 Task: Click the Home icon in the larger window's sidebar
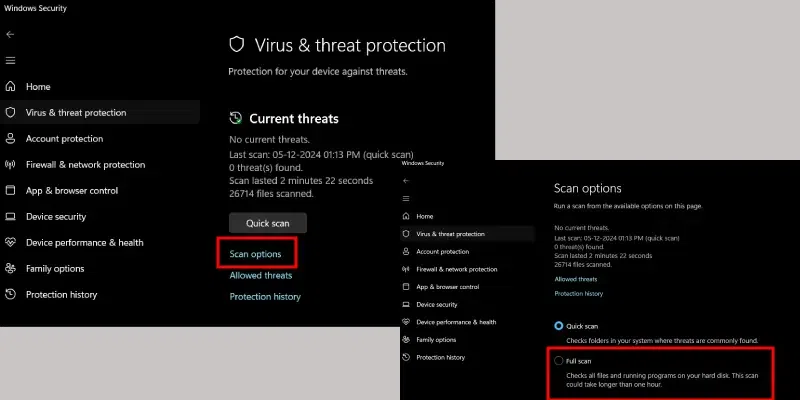click(x=10, y=87)
